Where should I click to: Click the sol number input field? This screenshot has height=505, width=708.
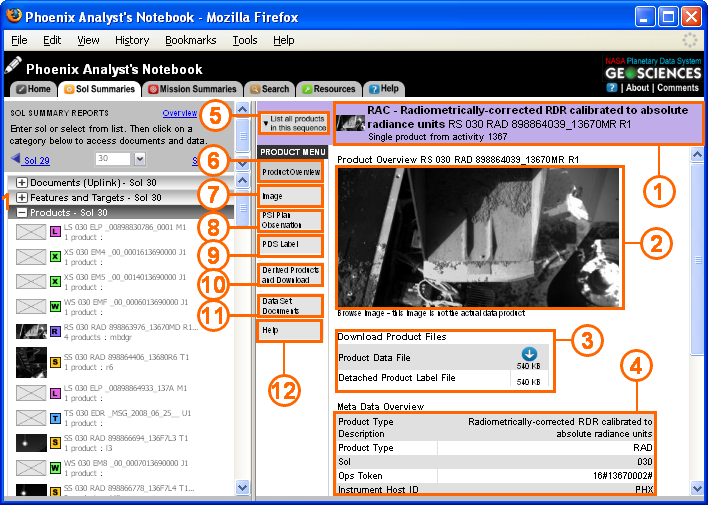tap(112, 159)
